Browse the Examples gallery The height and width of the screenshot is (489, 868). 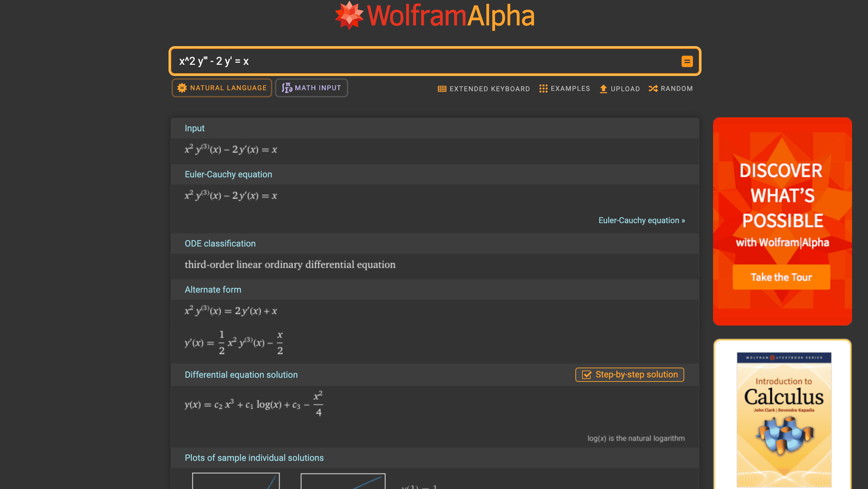point(565,88)
